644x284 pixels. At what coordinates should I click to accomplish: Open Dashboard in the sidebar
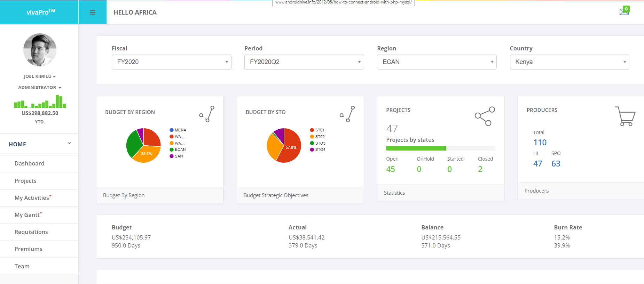(30, 163)
